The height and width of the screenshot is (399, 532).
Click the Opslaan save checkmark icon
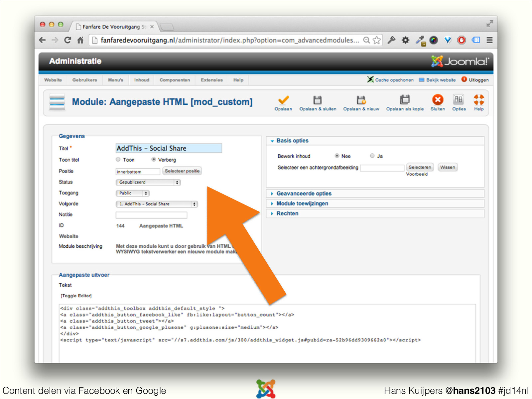[283, 100]
